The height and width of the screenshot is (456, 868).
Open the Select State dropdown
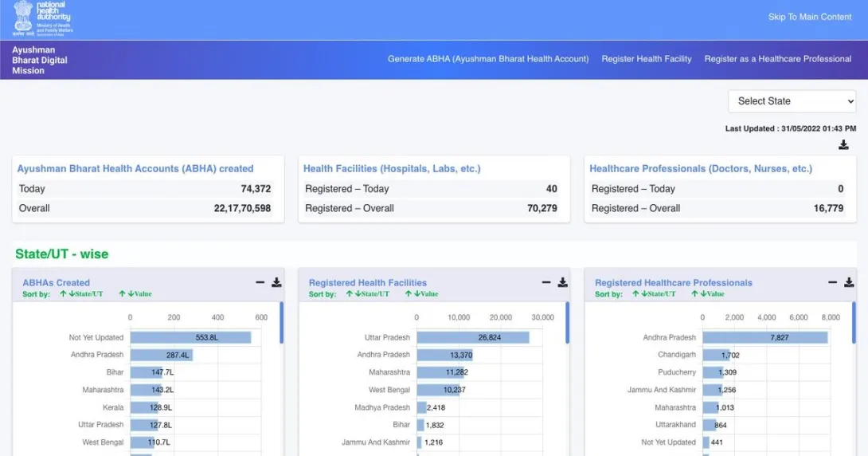792,101
